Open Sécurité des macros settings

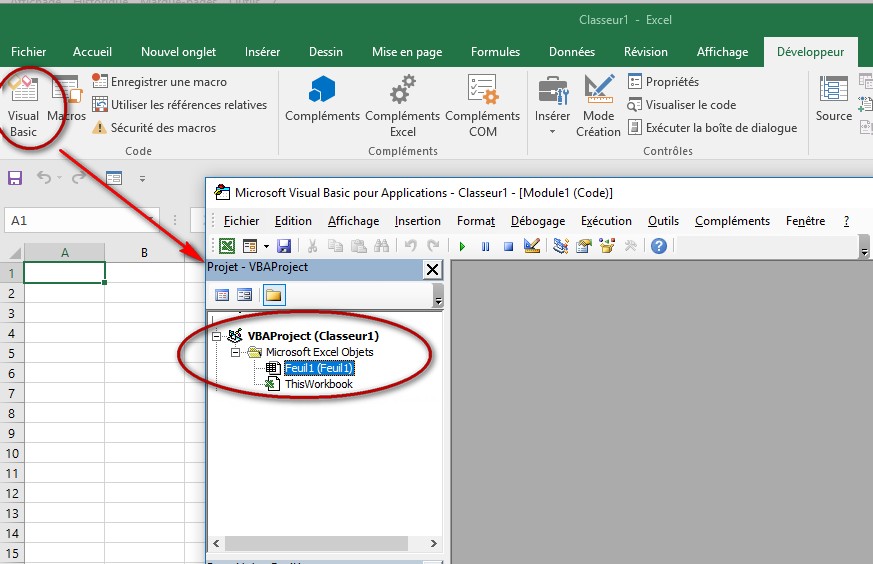pos(154,127)
